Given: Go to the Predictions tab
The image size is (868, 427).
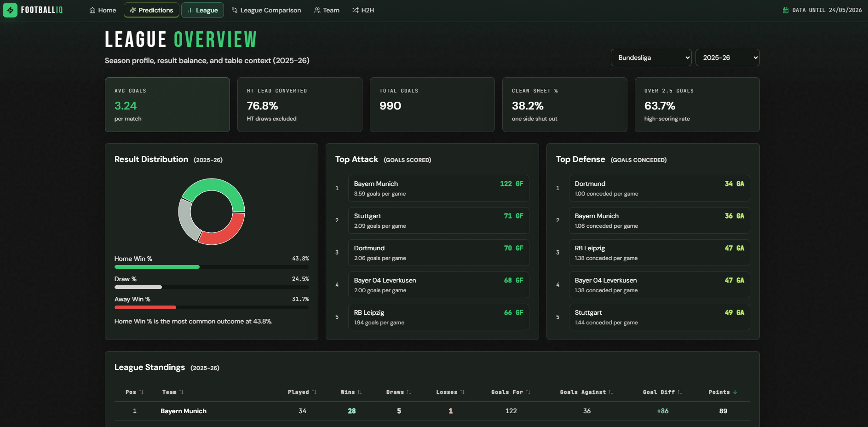Looking at the screenshot, I should tap(151, 10).
